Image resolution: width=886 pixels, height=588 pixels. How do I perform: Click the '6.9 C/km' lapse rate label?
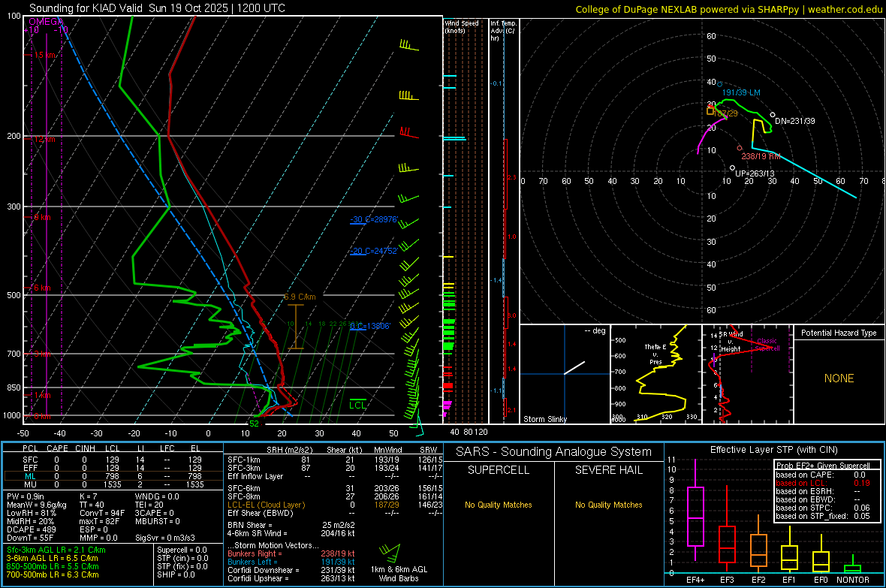click(300, 297)
